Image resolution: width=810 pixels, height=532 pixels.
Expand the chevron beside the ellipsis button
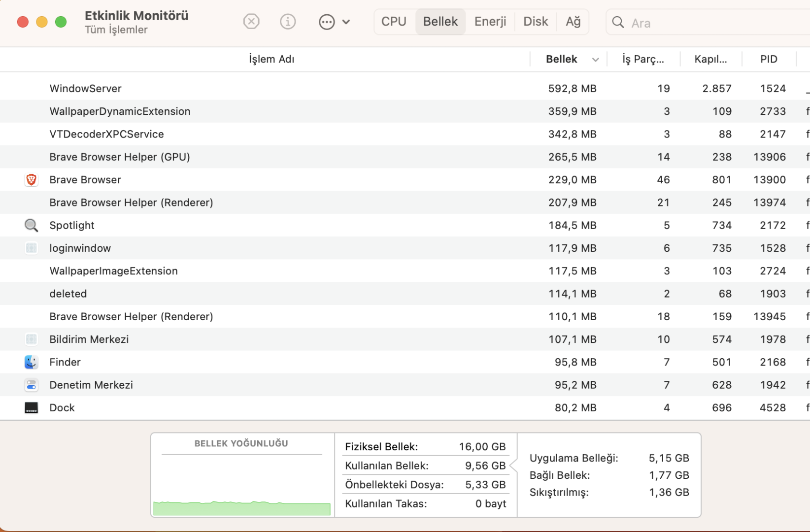346,22
